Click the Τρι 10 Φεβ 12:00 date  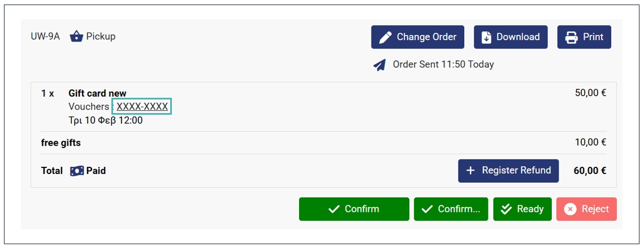tap(105, 120)
